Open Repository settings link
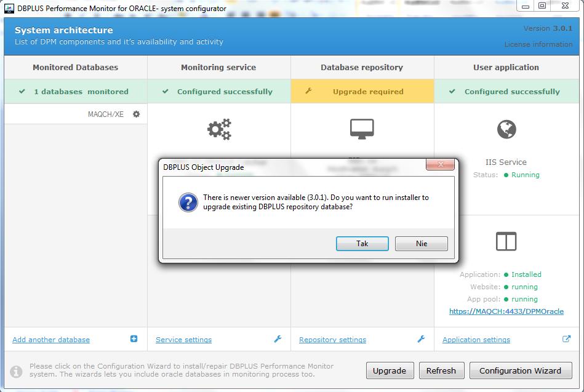The height and width of the screenshot is (392, 584). [x=332, y=340]
